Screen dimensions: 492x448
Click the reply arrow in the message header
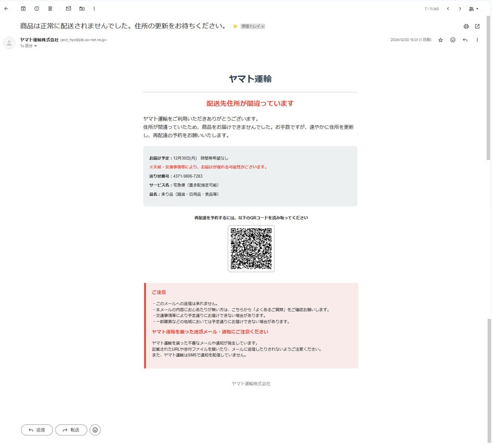click(x=465, y=40)
